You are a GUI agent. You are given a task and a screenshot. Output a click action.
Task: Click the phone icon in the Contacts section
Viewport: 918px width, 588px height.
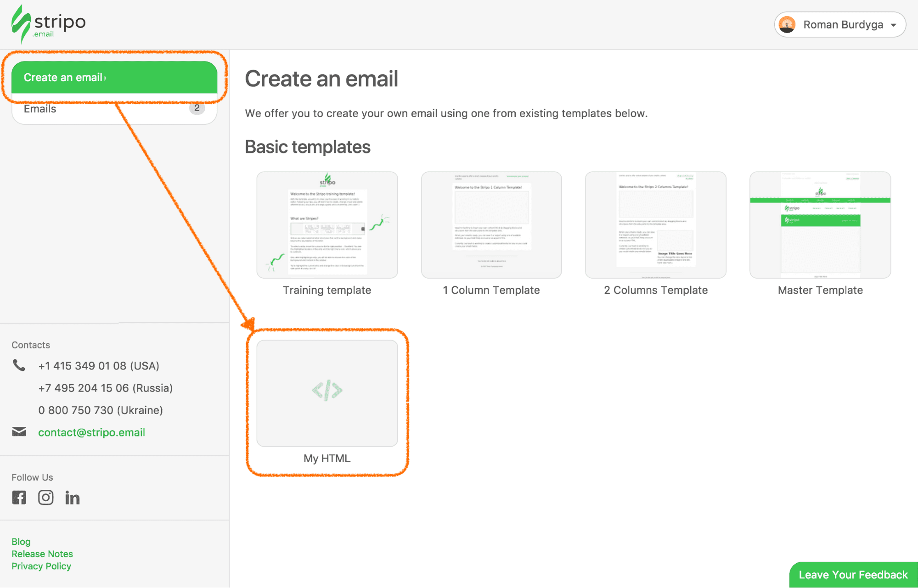tap(19, 365)
